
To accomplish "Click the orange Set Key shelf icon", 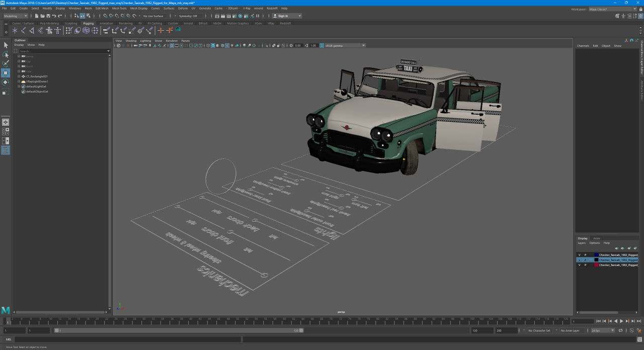I will [161, 31].
